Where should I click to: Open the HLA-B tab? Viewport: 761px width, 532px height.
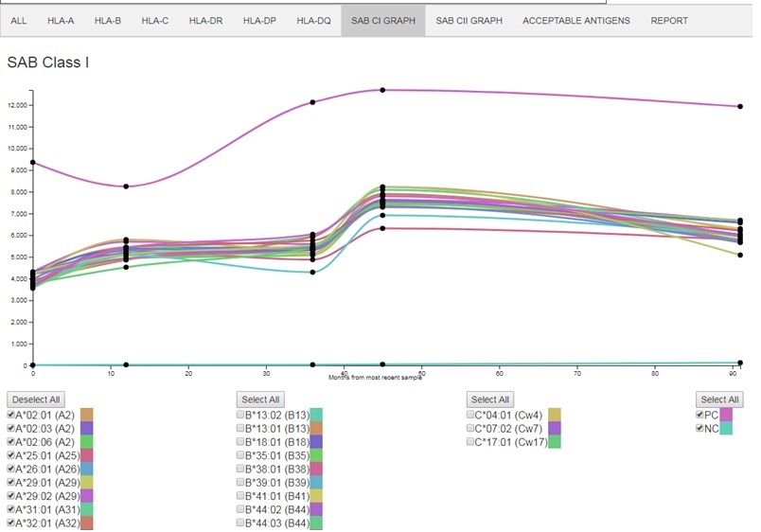click(108, 21)
